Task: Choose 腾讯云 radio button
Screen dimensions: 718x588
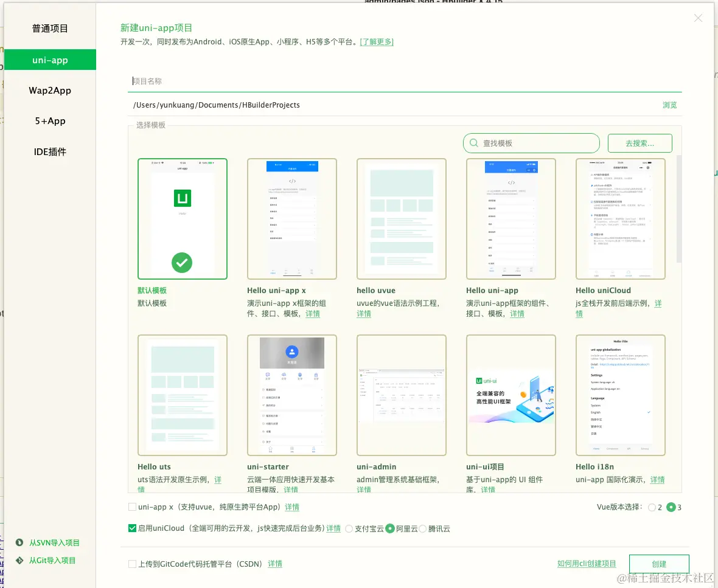Action: (x=422, y=529)
